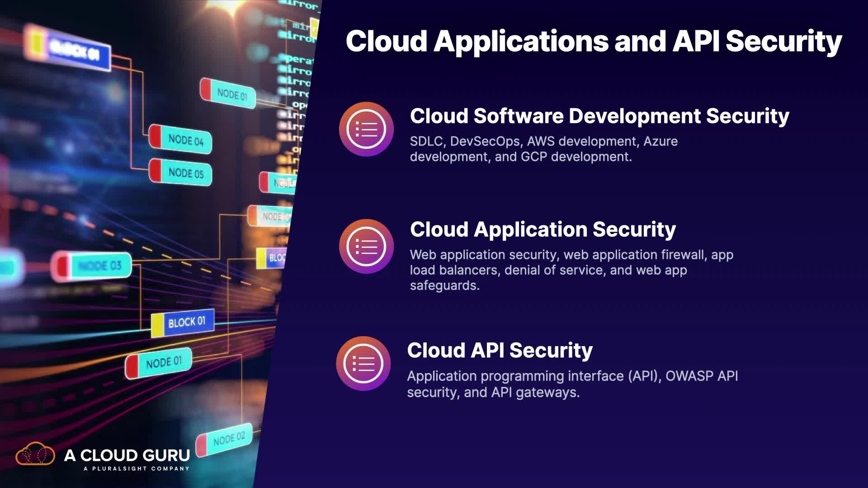
Task: Click the NODE 03 label on the left
Action: (x=99, y=266)
